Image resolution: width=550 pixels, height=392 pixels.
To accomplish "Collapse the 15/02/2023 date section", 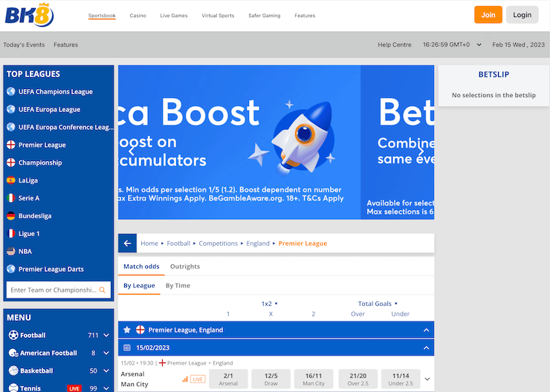I will tap(426, 348).
